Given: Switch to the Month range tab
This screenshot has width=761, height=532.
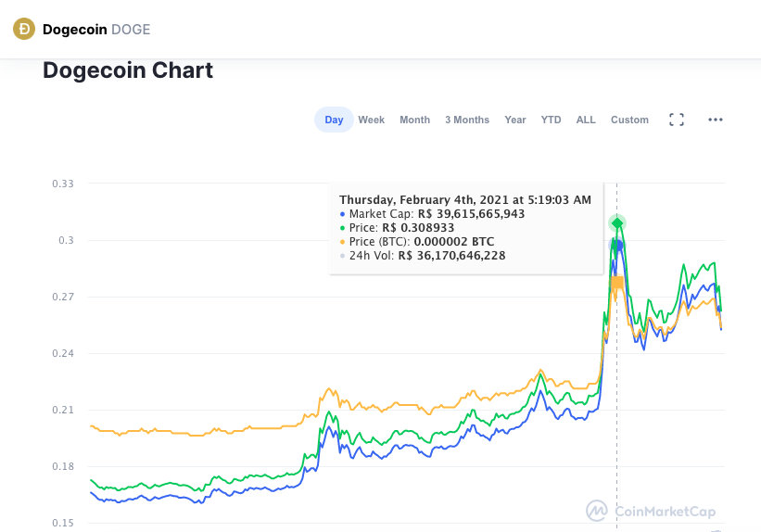Looking at the screenshot, I should [415, 120].
